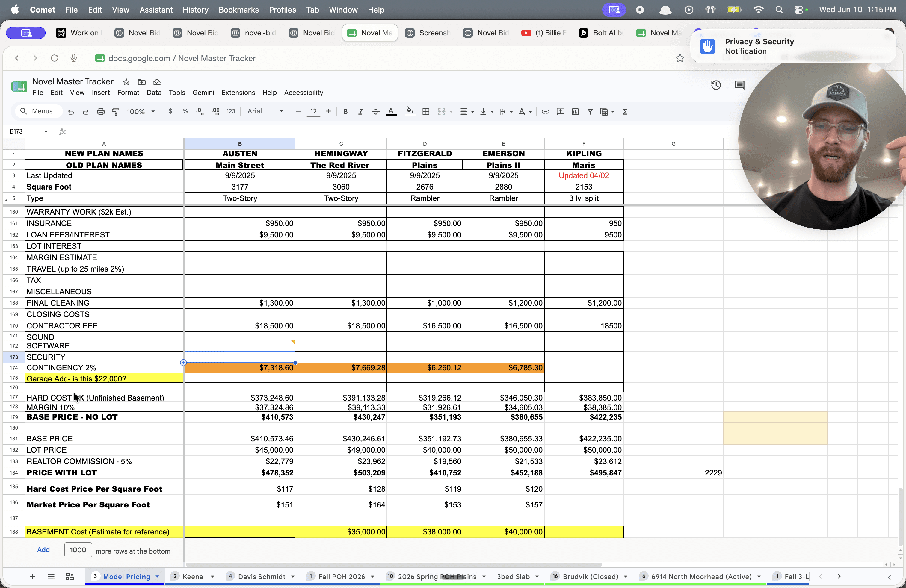Open the Functions sigma menu
Image resolution: width=906 pixels, height=588 pixels.
click(x=625, y=111)
